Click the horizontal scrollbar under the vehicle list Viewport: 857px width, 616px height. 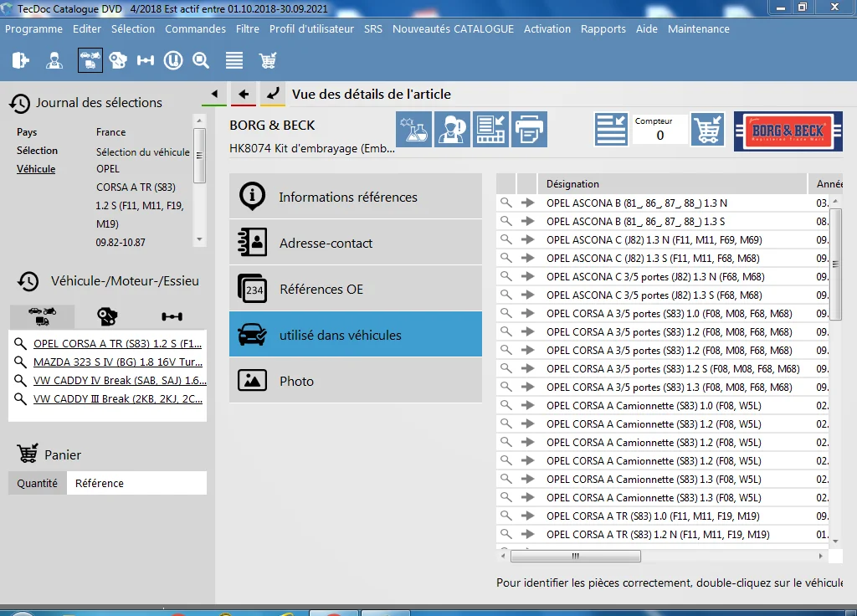(x=576, y=557)
